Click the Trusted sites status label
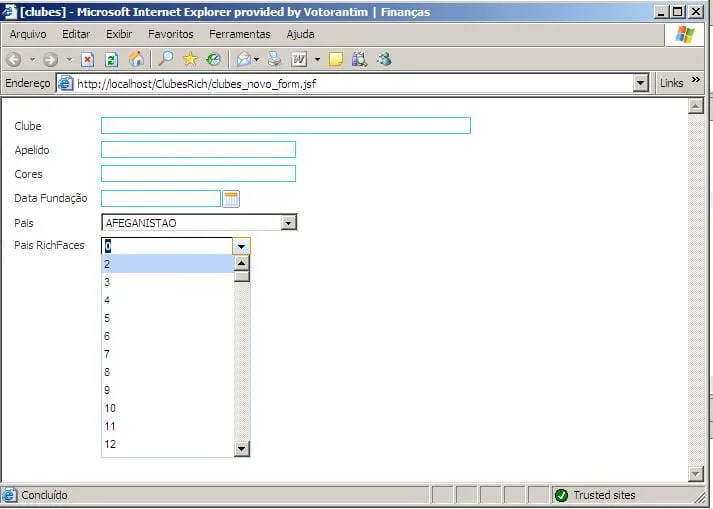The image size is (713, 509). [x=604, y=495]
